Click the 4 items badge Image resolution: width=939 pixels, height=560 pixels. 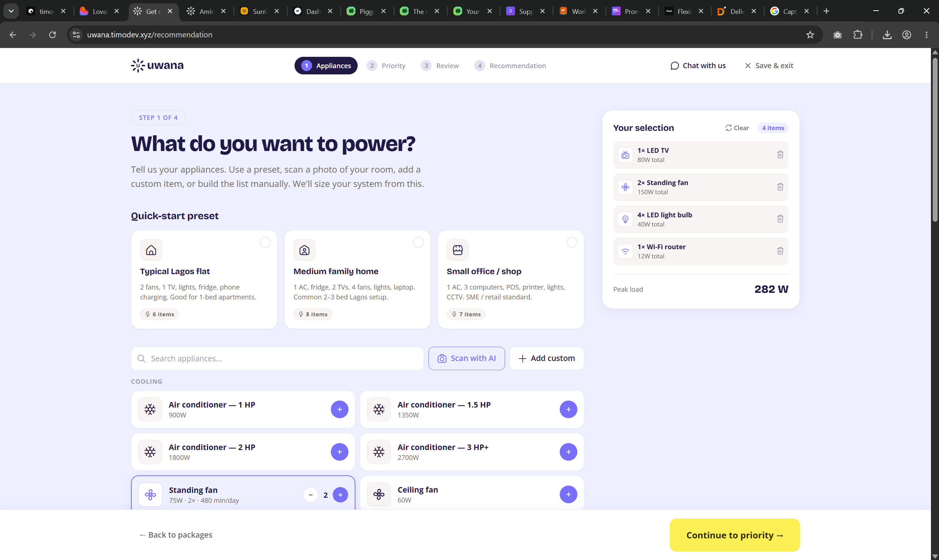773,128
